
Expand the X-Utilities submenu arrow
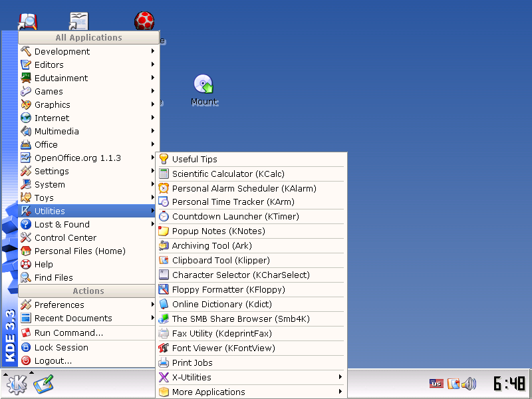pos(340,377)
